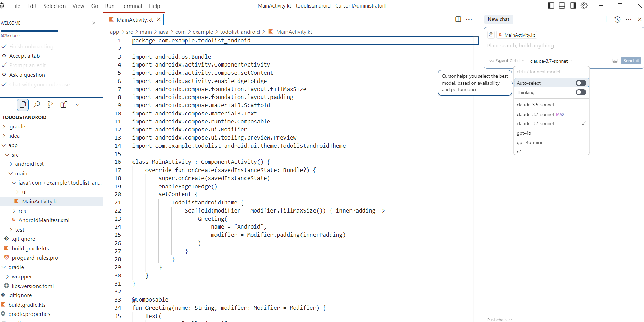Select the Source Control branch icon
The image size is (644, 322).
pyautogui.click(x=50, y=104)
